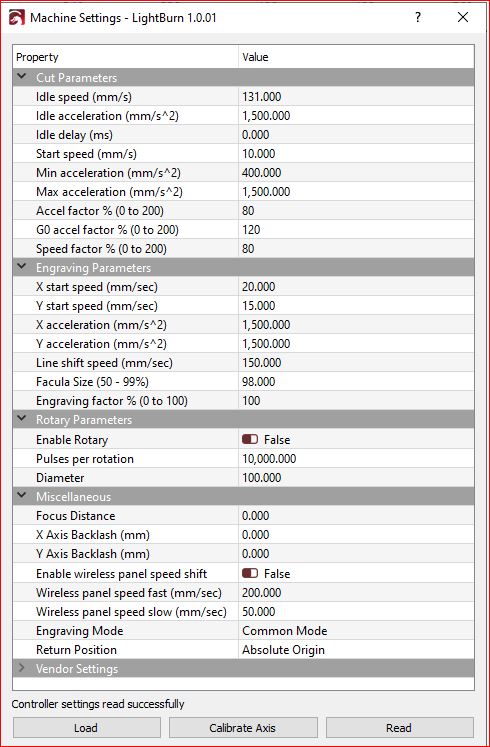This screenshot has width=490, height=747.
Task: Select the Pulses per rotation value field
Action: point(356,458)
